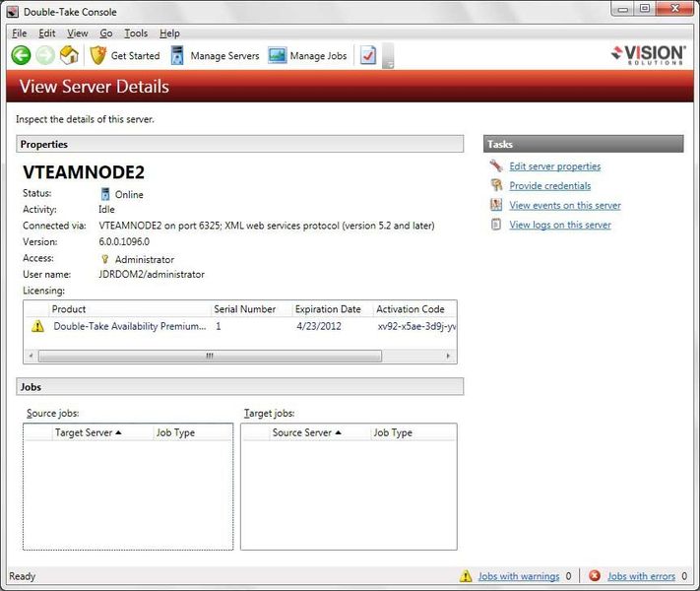Open the Tools menu

(x=136, y=33)
